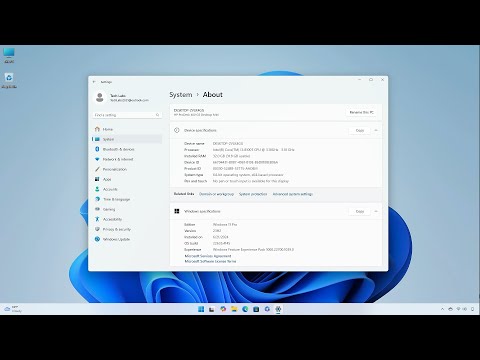Open Microsoft Store from the taskbar

point(256,309)
